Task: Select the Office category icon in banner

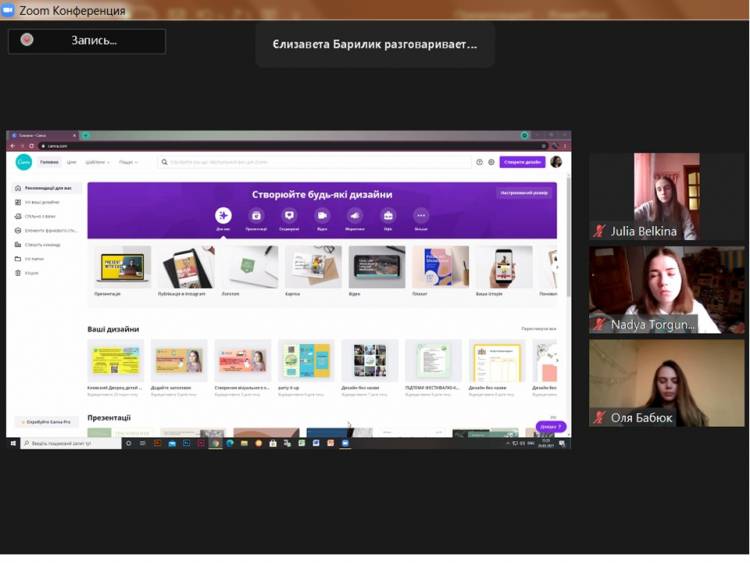Action: [388, 215]
